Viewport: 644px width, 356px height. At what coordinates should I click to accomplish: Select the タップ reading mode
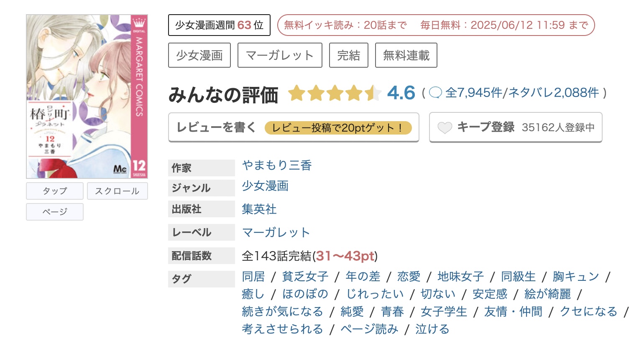coord(54,191)
